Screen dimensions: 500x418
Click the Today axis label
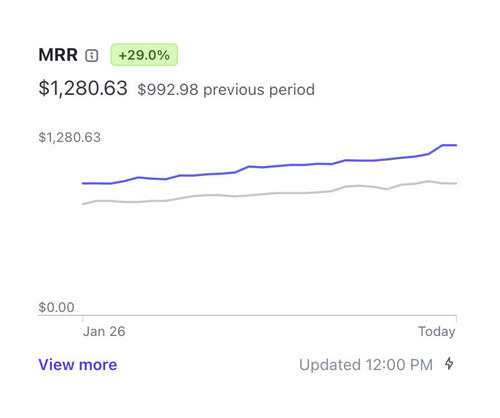[x=437, y=331]
